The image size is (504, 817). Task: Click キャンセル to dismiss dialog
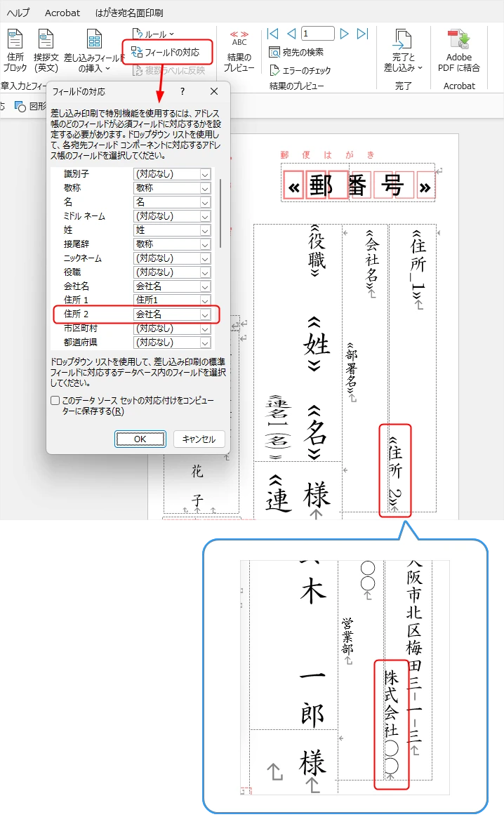pos(199,439)
